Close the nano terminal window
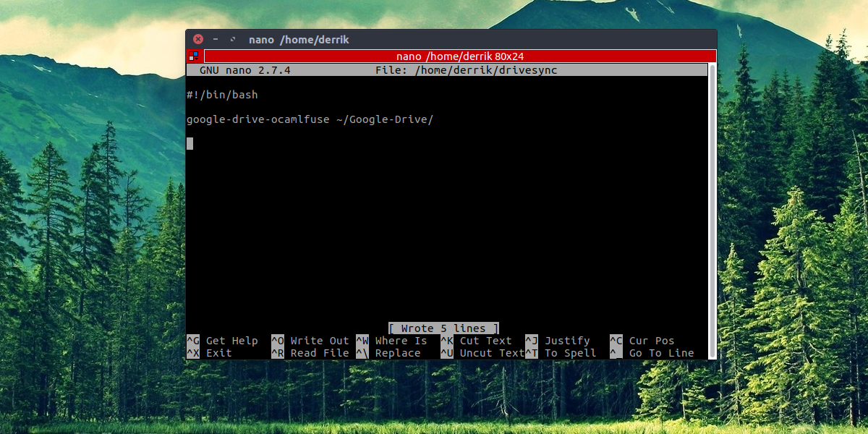868x434 pixels. click(x=198, y=39)
